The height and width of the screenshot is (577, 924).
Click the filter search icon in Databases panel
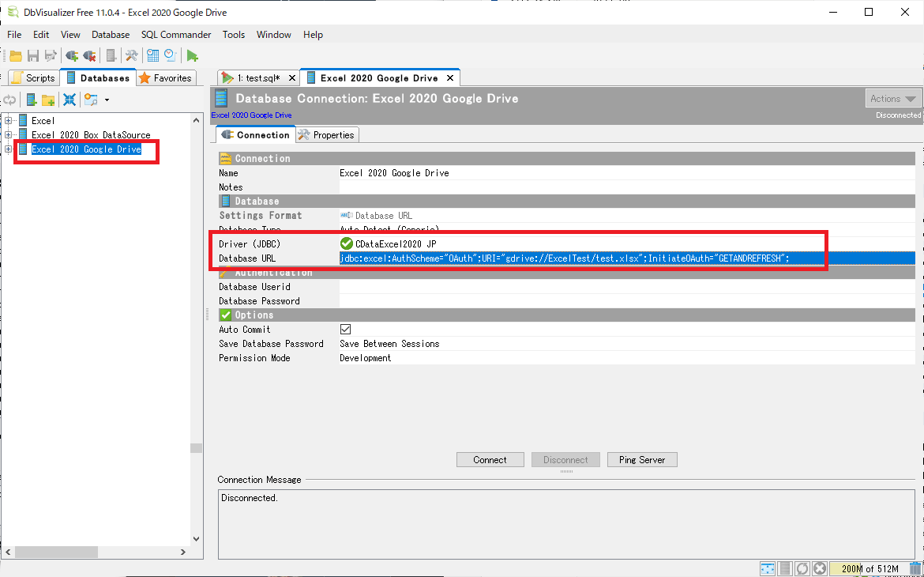click(x=91, y=100)
